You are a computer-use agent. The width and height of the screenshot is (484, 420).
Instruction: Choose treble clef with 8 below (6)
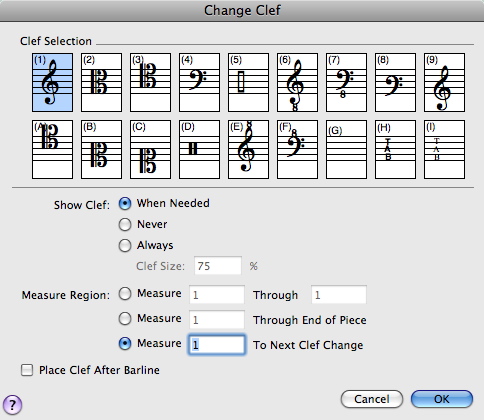point(297,82)
